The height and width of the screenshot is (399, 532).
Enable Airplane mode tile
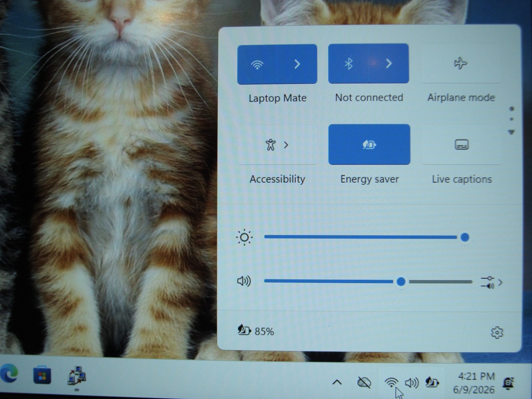pos(461,63)
